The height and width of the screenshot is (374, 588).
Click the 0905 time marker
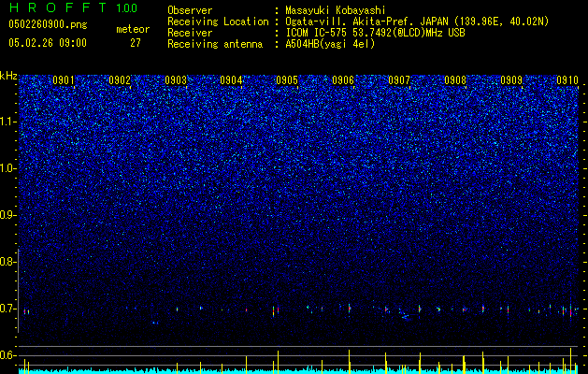click(287, 80)
